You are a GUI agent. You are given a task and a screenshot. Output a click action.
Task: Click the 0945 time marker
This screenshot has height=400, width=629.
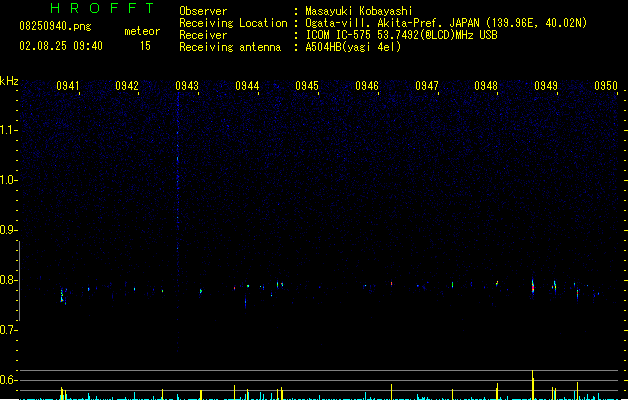coord(307,86)
